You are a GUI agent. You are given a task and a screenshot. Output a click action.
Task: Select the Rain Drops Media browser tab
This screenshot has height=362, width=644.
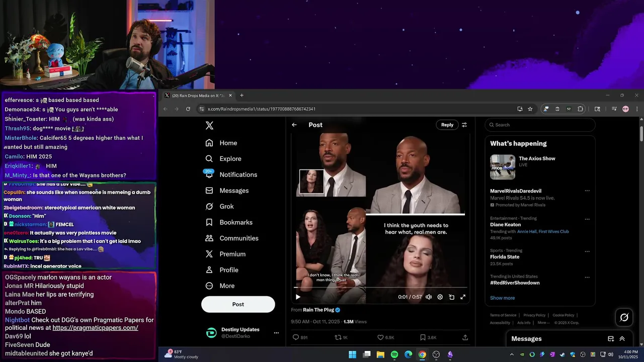(199, 96)
